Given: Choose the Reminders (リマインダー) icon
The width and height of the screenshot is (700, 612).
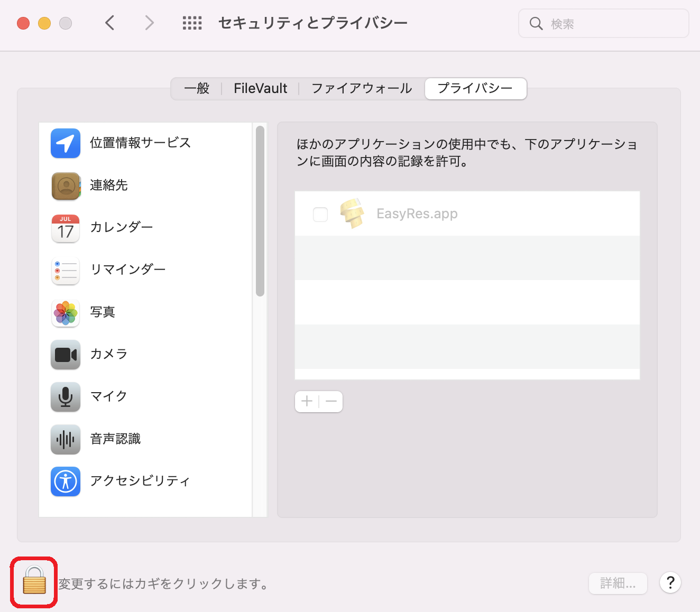Looking at the screenshot, I should click(x=66, y=271).
